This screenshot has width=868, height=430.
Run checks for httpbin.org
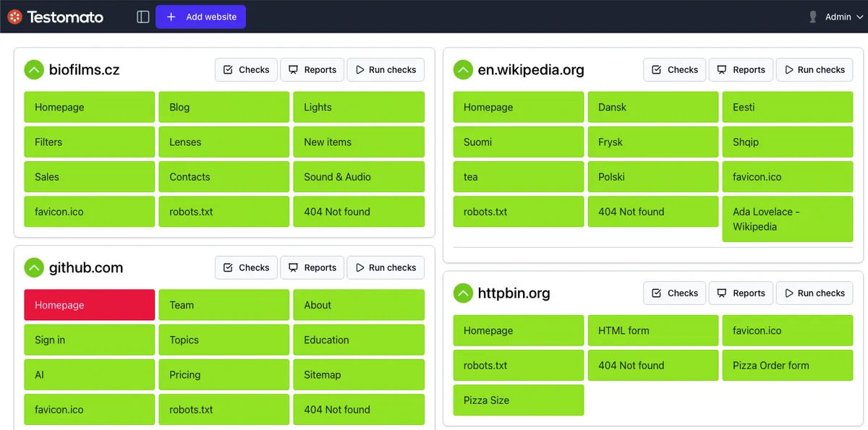tap(814, 293)
